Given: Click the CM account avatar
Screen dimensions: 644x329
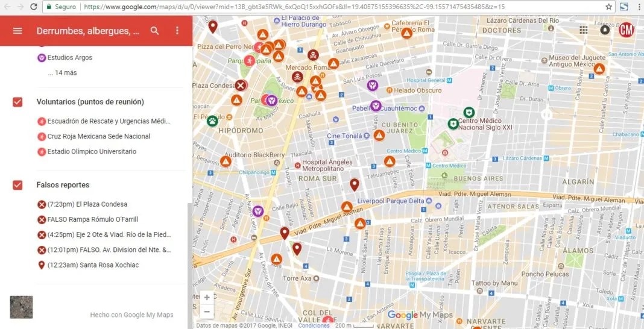Looking at the screenshot, I should click(x=627, y=30).
